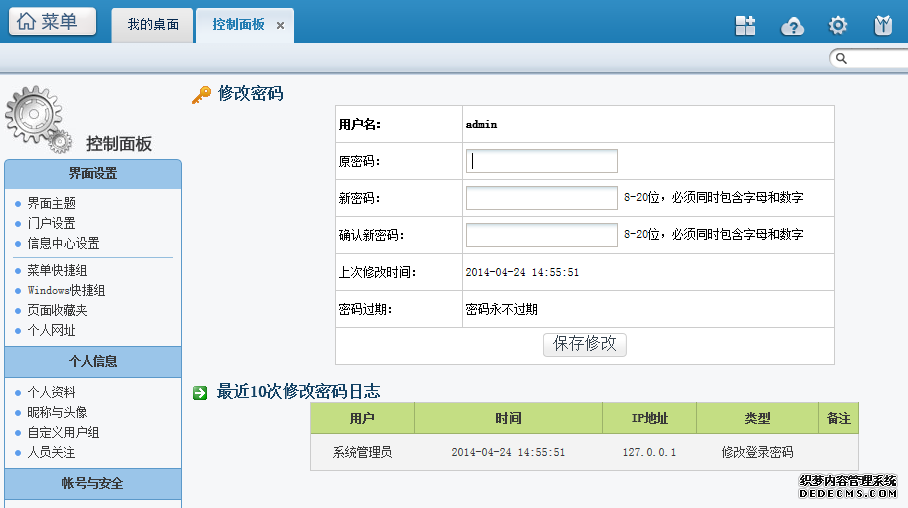Open the 界面主题 sidebar link

(x=52, y=203)
